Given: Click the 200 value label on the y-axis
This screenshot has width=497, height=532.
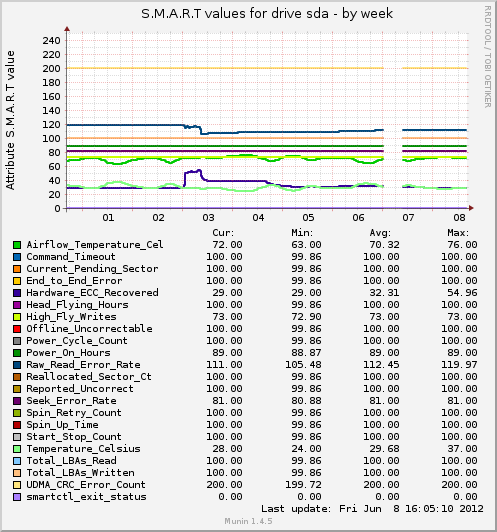Looking at the screenshot, I should [x=51, y=69].
